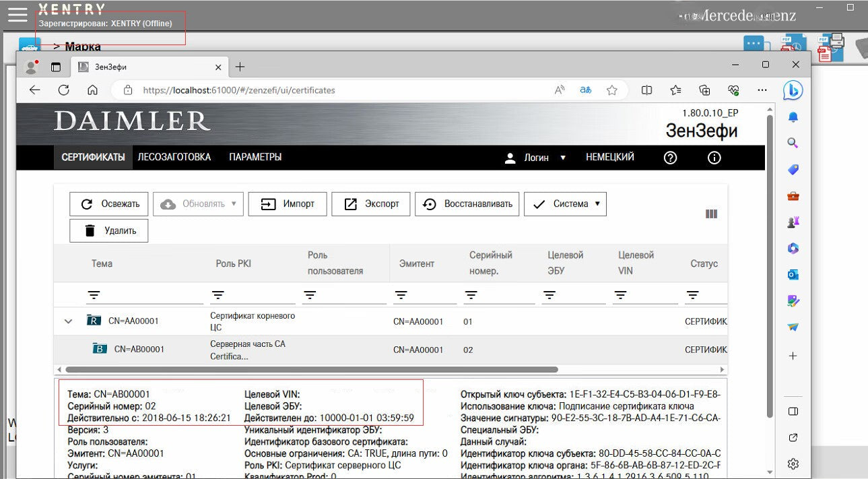868x479 pixels.
Task: Collapse the CN=AA00001 certificate tree row
Action: pyautogui.click(x=67, y=321)
